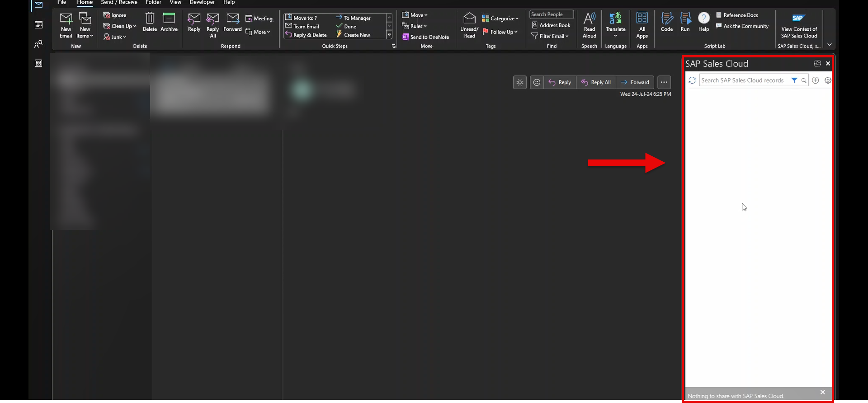
Task: Open the Folder ribbon tab
Action: pos(153,2)
